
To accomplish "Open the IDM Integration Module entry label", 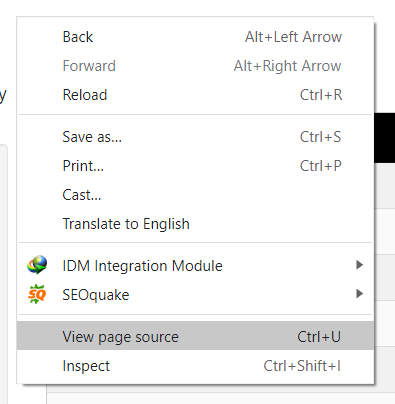I will click(142, 266).
